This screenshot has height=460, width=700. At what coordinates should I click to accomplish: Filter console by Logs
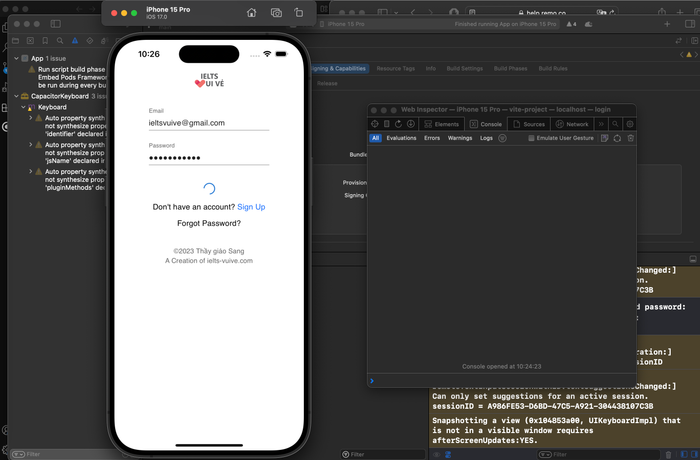coord(486,138)
